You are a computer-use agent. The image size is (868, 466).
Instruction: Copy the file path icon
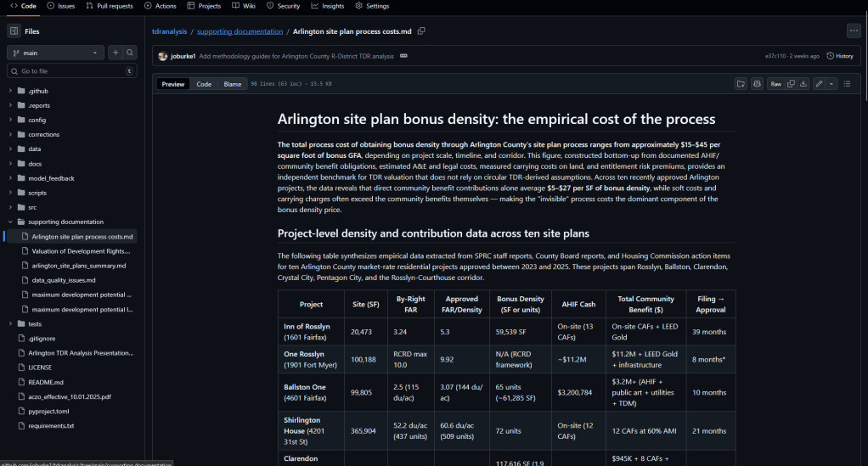coord(421,31)
